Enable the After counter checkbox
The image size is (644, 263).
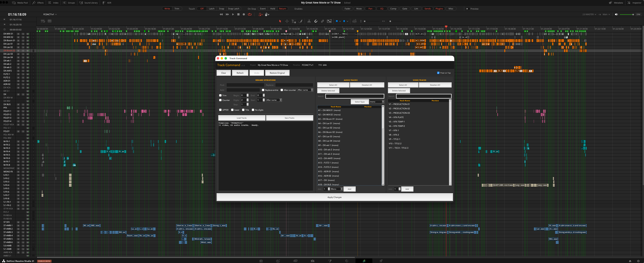[282, 90]
